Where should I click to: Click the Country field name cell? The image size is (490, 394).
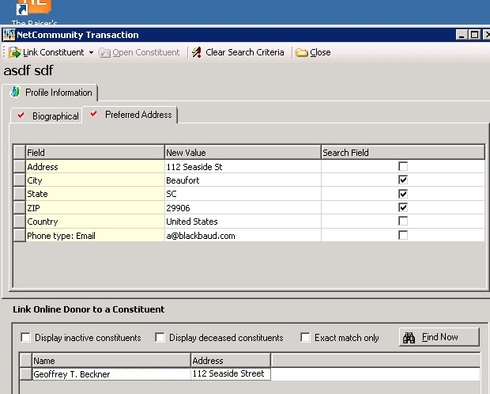(95, 222)
